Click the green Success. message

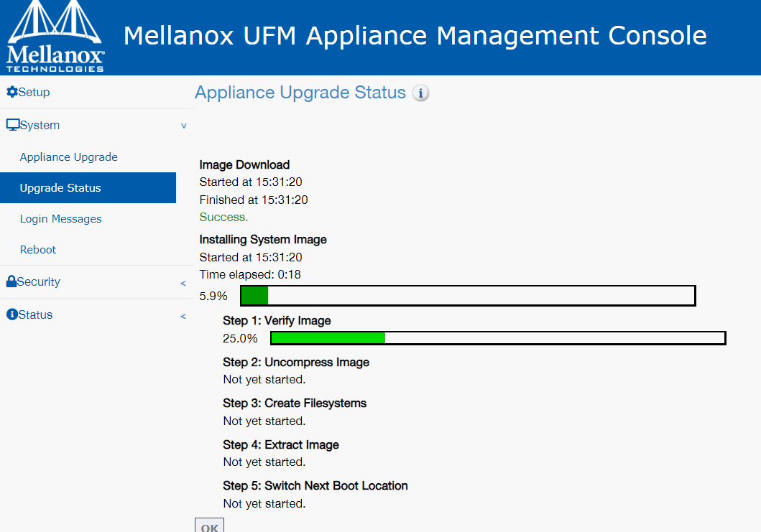click(223, 218)
